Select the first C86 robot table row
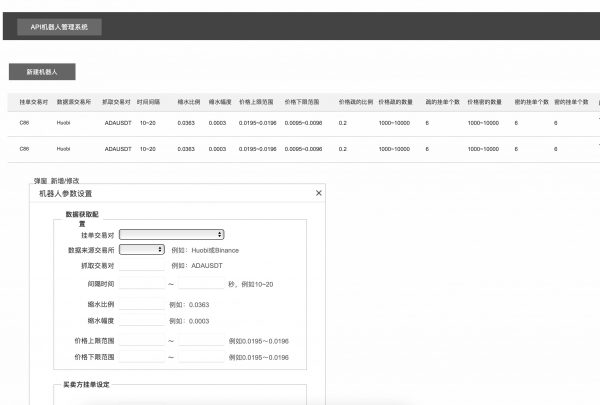This screenshot has width=600, height=405. tap(303, 123)
